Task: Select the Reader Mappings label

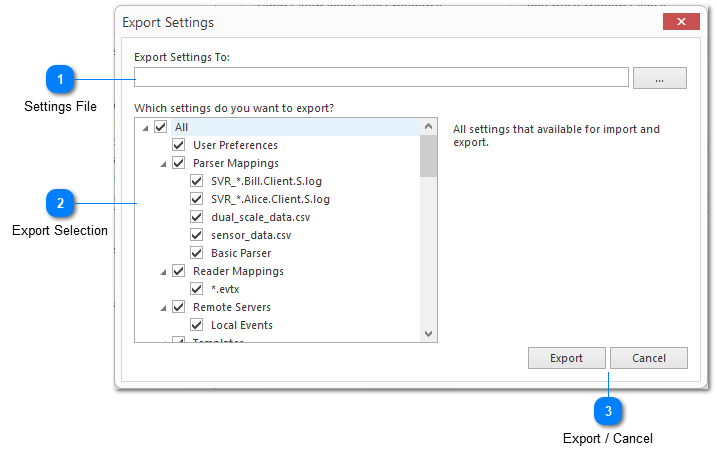Action: click(x=238, y=271)
